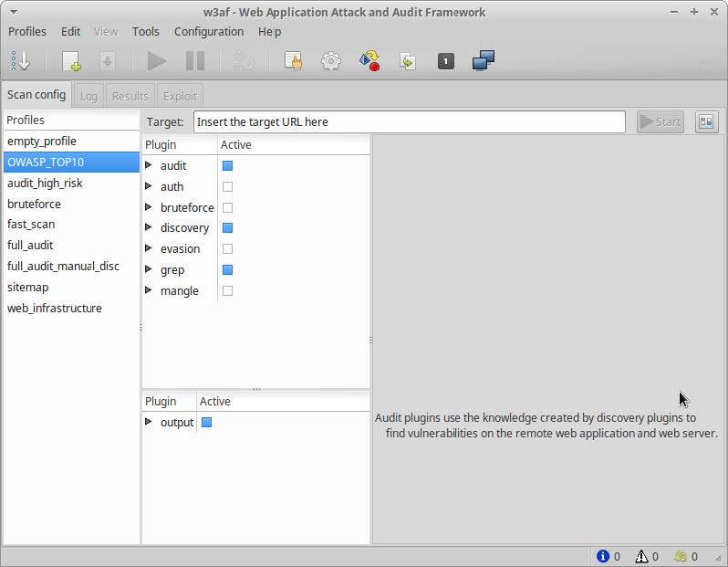Screen dimensions: 728x567
Task: Open the compare tool icon
Action: 446,61
